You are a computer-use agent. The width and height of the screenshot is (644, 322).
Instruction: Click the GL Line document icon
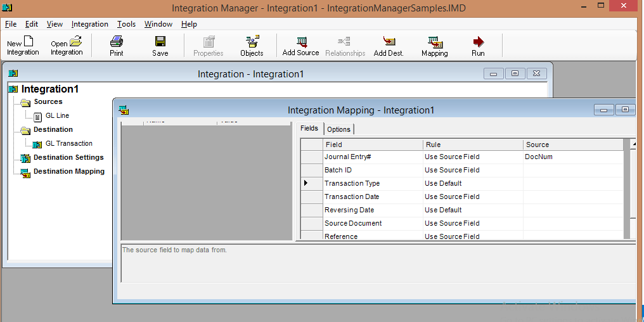click(38, 117)
